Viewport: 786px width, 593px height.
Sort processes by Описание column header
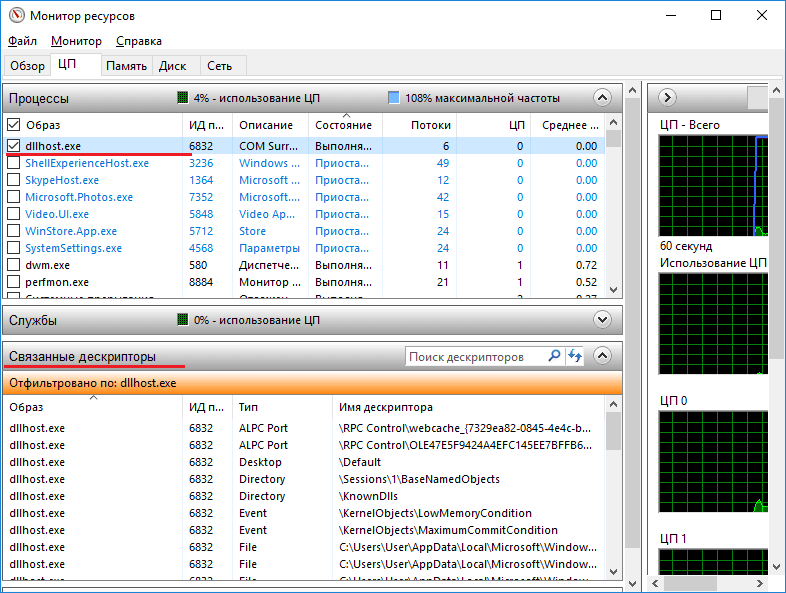270,125
